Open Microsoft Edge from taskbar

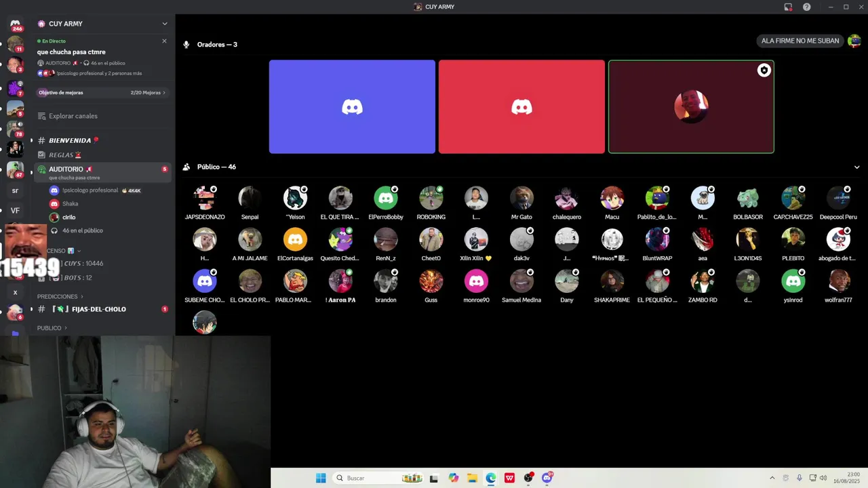point(491,478)
